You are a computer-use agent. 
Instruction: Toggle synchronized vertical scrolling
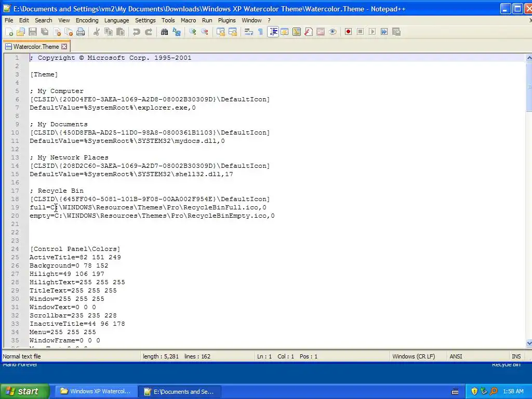pos(221,32)
